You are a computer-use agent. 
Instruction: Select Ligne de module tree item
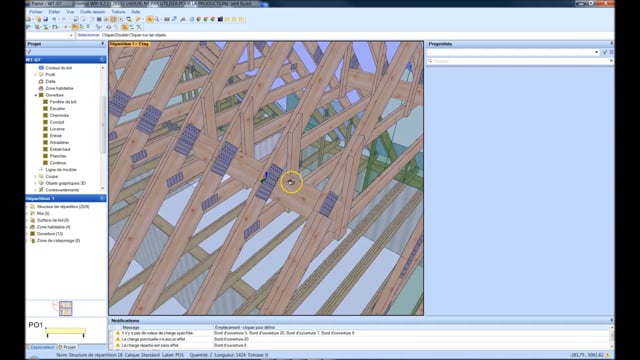point(61,169)
